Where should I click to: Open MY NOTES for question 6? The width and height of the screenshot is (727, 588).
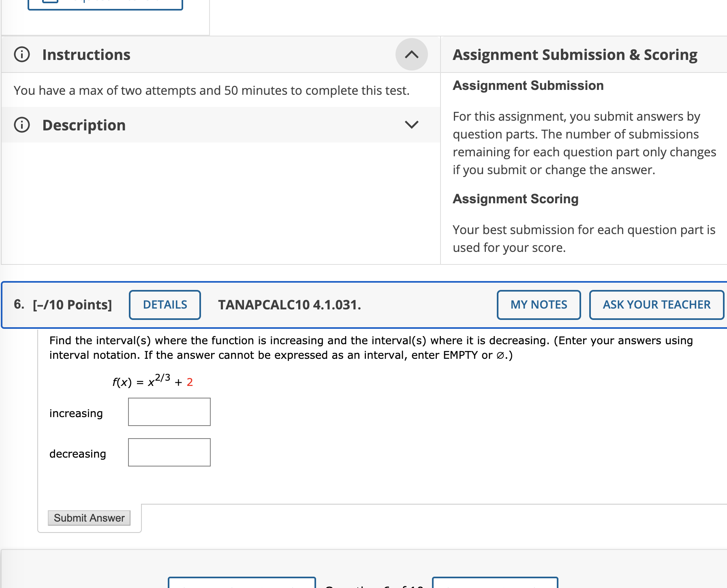coord(538,305)
